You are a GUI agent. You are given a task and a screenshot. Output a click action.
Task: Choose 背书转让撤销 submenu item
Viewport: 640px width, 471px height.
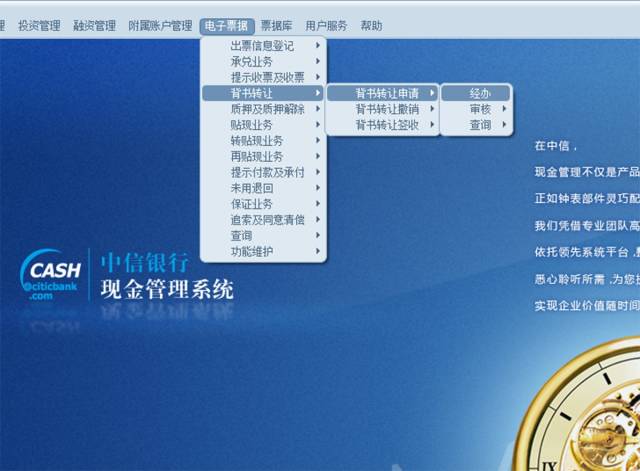[382, 109]
